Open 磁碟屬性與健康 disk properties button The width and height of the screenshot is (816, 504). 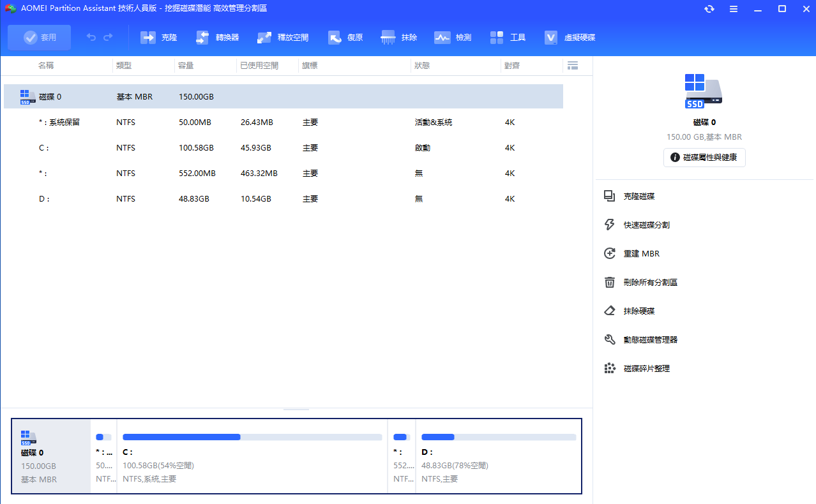click(704, 158)
